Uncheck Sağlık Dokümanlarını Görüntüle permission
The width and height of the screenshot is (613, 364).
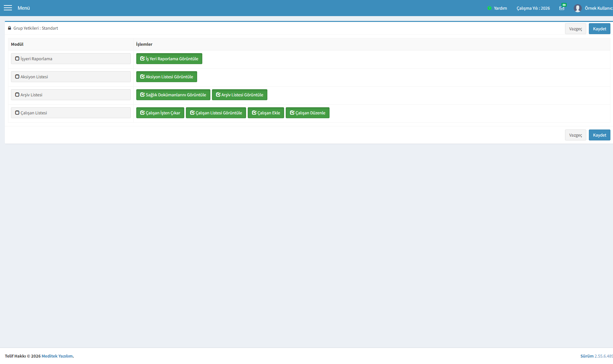point(173,95)
